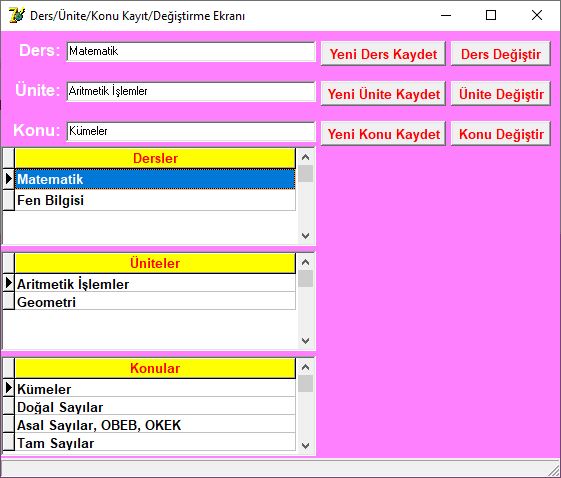561x478 pixels.
Task: Save new unit with Yeni Ünite Kaydet
Action: [383, 94]
